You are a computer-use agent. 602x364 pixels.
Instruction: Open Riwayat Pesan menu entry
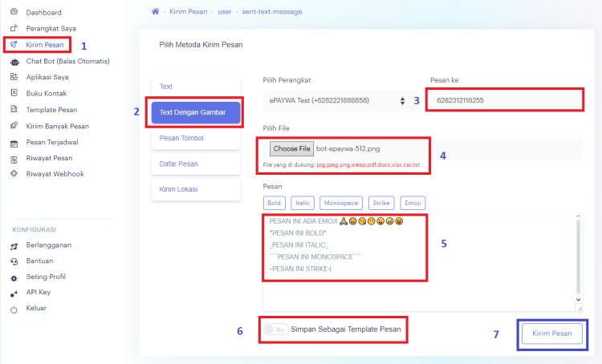click(x=49, y=158)
